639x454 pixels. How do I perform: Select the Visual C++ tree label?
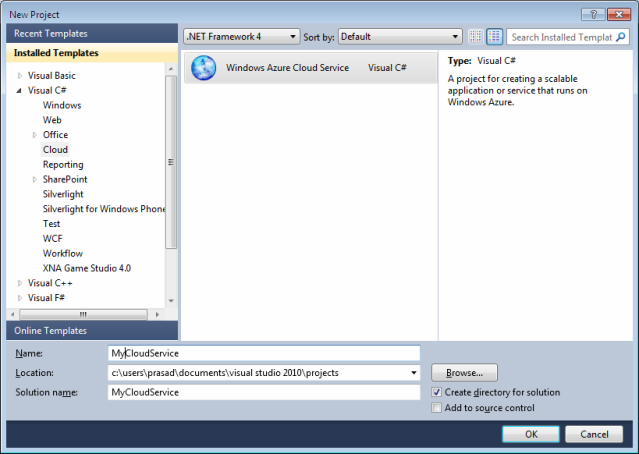pyautogui.click(x=50, y=283)
